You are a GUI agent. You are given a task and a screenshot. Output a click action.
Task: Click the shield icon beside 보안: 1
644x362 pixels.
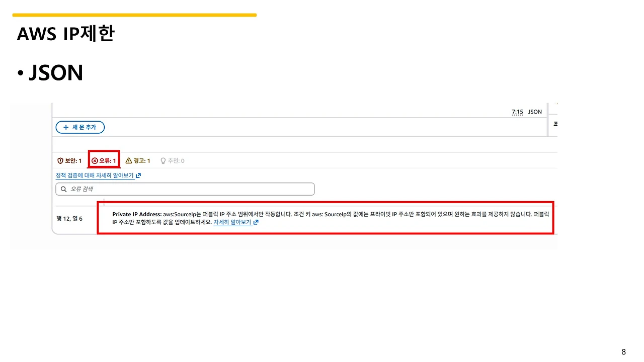point(60,161)
